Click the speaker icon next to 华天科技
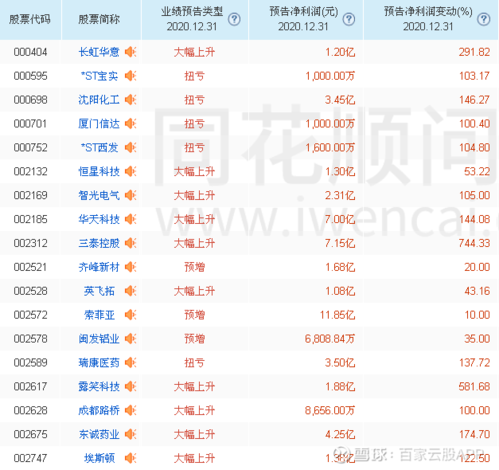This screenshot has height=470, width=499. click(130, 219)
